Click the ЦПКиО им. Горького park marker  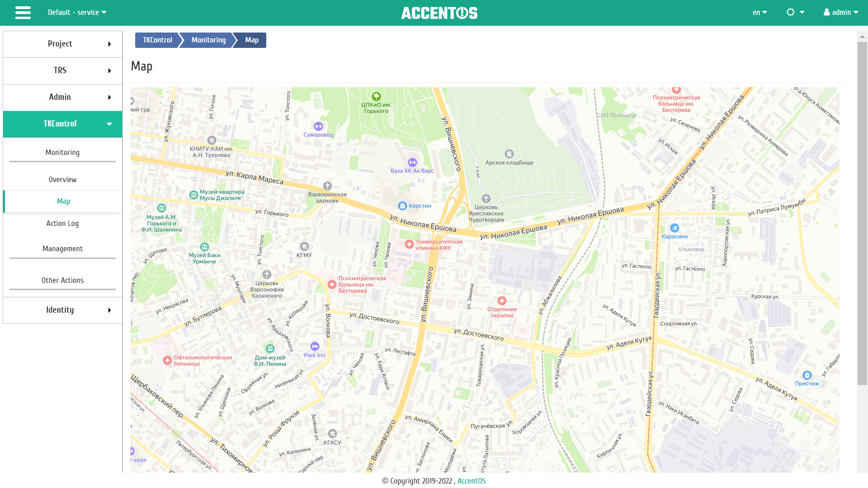[x=376, y=96]
